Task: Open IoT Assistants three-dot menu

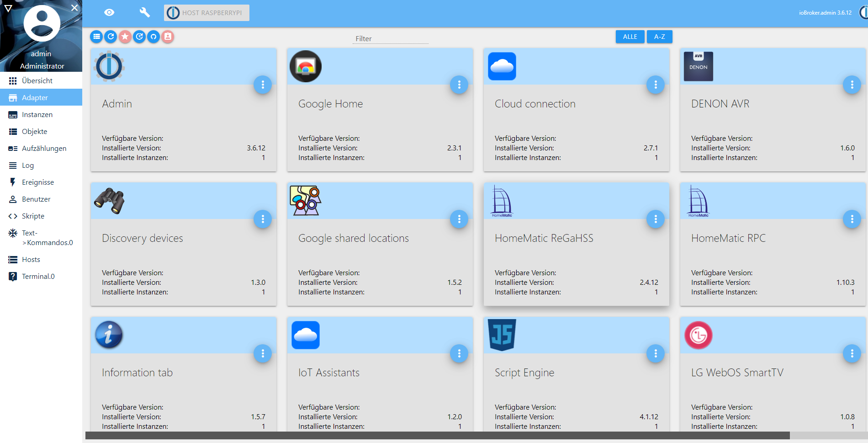Action: [x=459, y=353]
